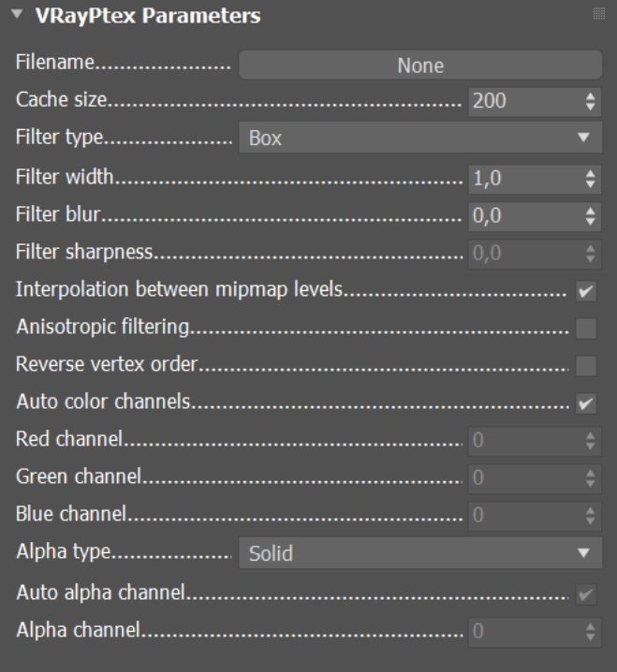This screenshot has height=672, width=617.
Task: Click the Filter width spinner arrows
Action: [x=589, y=177]
